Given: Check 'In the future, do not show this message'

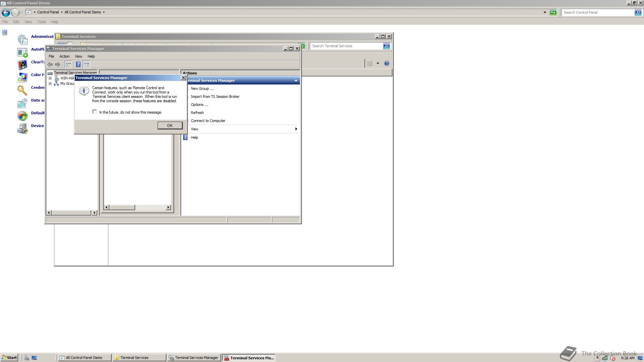Looking at the screenshot, I should [95, 112].
